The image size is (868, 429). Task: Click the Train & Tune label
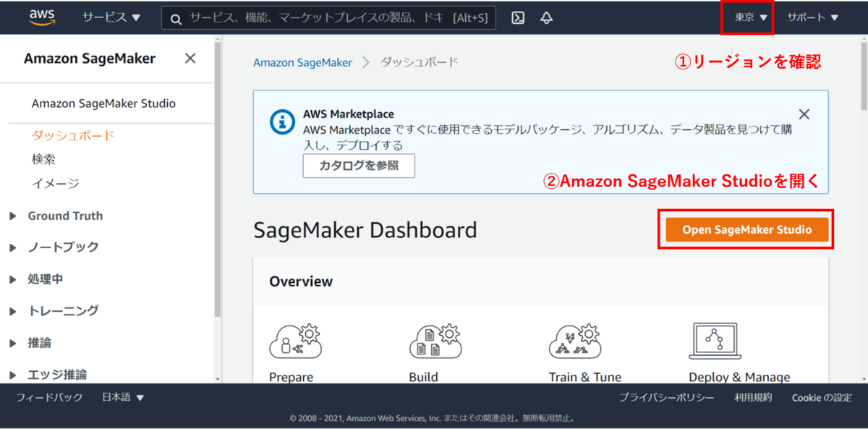[585, 377]
